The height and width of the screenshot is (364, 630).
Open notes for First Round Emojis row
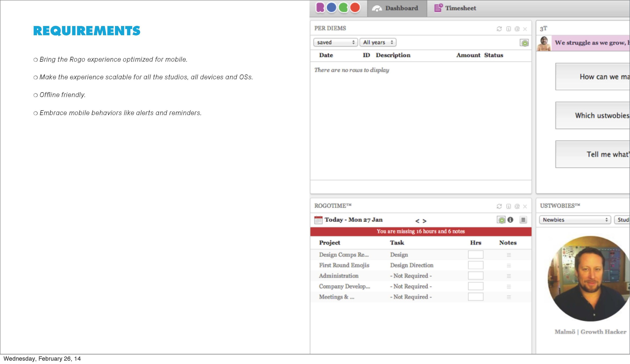[x=509, y=266]
